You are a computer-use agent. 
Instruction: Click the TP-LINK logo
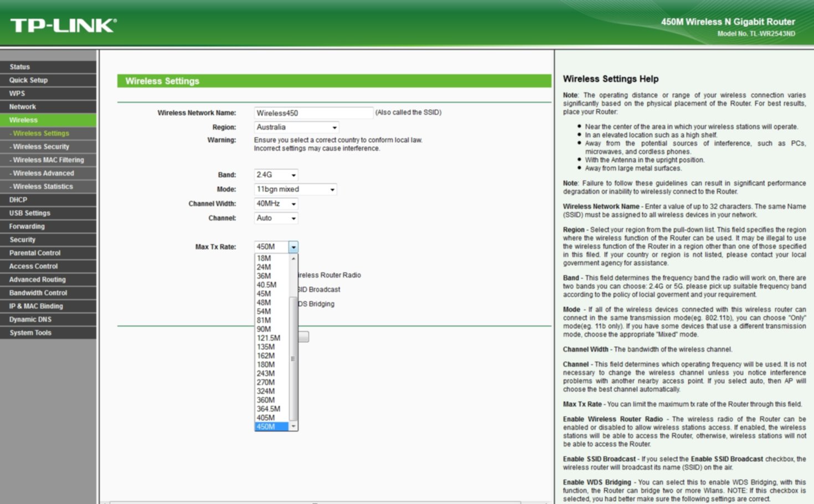63,25
